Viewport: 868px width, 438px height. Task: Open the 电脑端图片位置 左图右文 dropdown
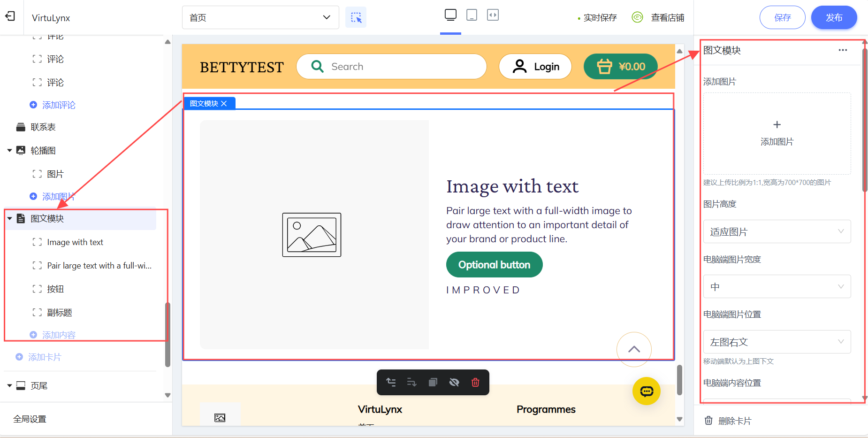pos(777,342)
